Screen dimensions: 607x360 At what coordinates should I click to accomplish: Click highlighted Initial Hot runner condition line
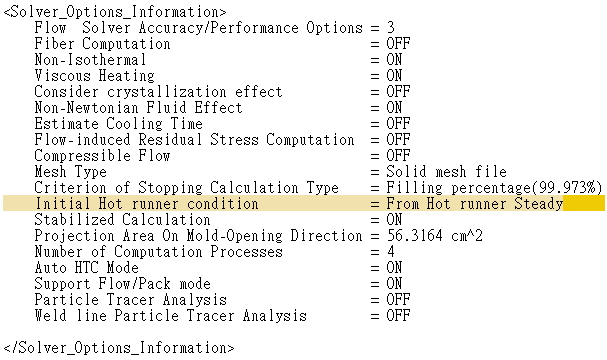[304, 204]
